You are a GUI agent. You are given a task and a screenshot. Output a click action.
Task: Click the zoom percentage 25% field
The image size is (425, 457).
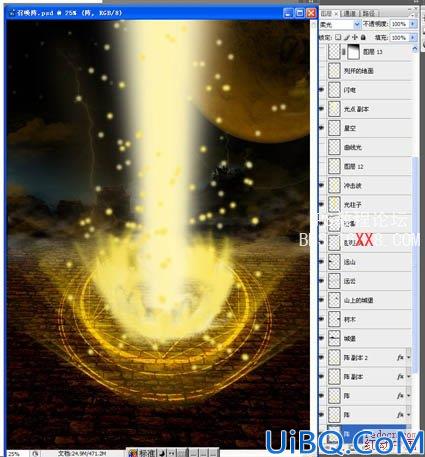15,453
